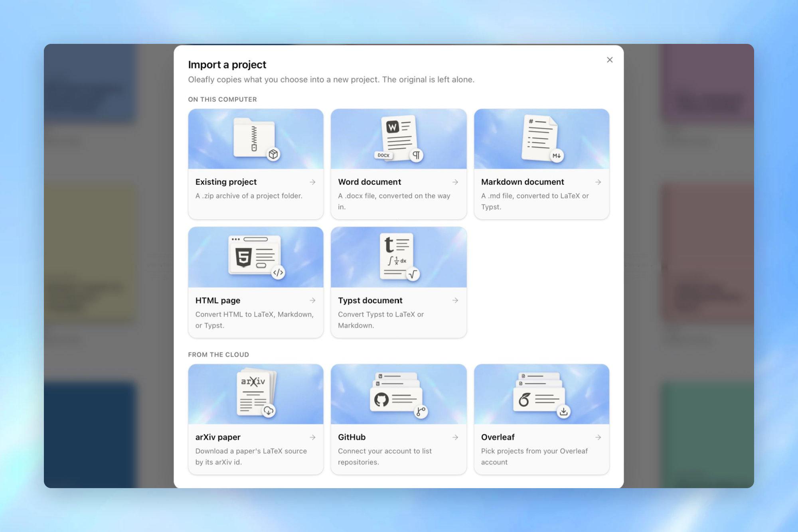Click the GitHub repository icon

399,395
